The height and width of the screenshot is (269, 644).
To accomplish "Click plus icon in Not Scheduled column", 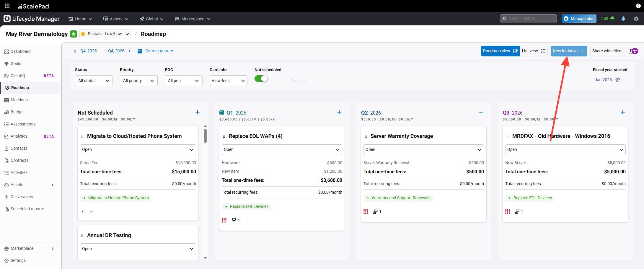I will pos(197,112).
